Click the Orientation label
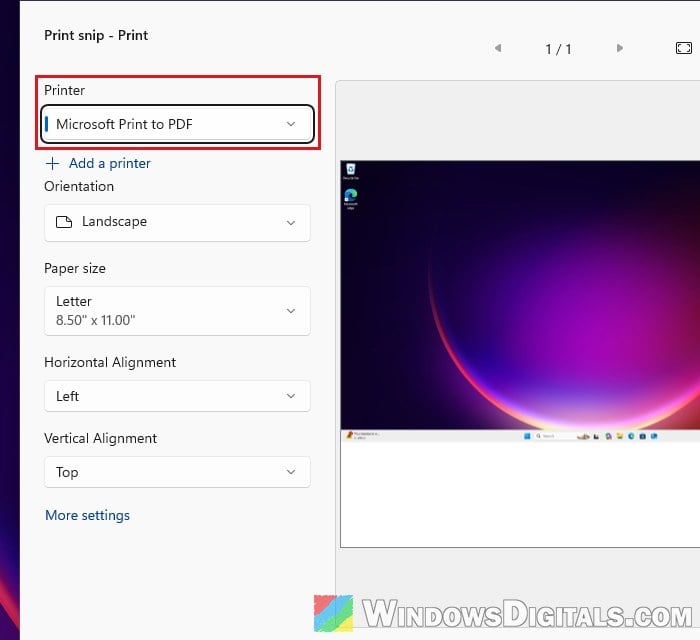This screenshot has width=700, height=640. [x=79, y=186]
